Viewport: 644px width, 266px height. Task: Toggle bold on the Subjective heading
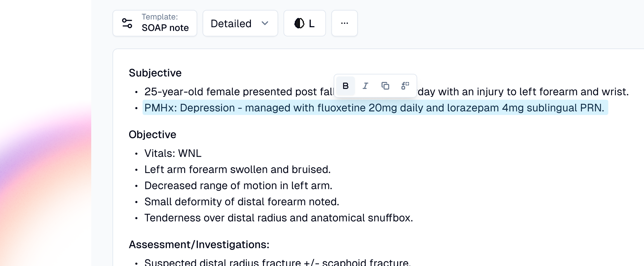pos(345,86)
